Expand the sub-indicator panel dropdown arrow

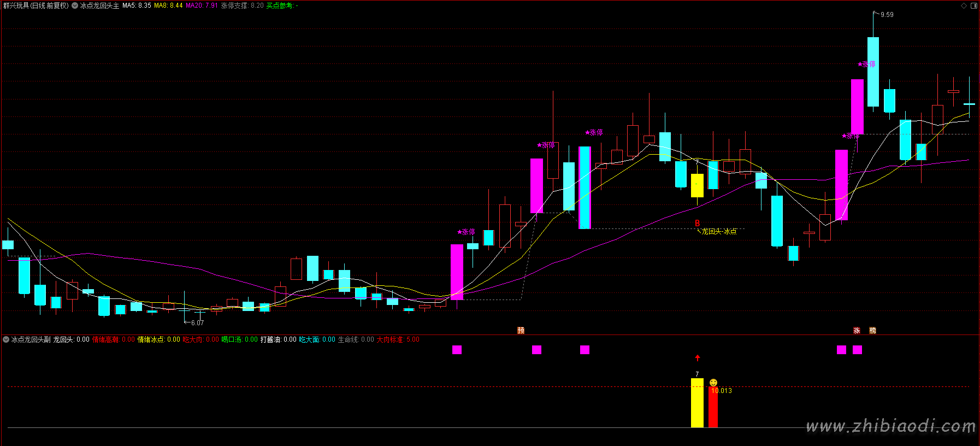pos(6,339)
